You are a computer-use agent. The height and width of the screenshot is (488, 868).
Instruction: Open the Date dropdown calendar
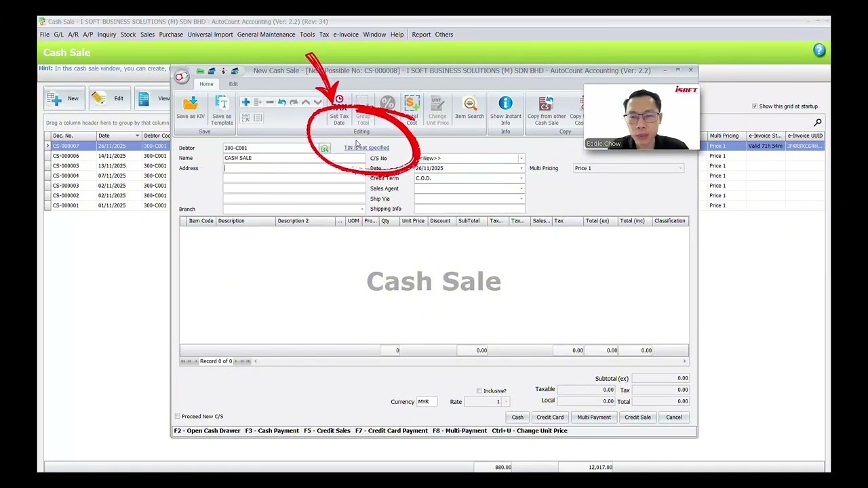pos(521,168)
